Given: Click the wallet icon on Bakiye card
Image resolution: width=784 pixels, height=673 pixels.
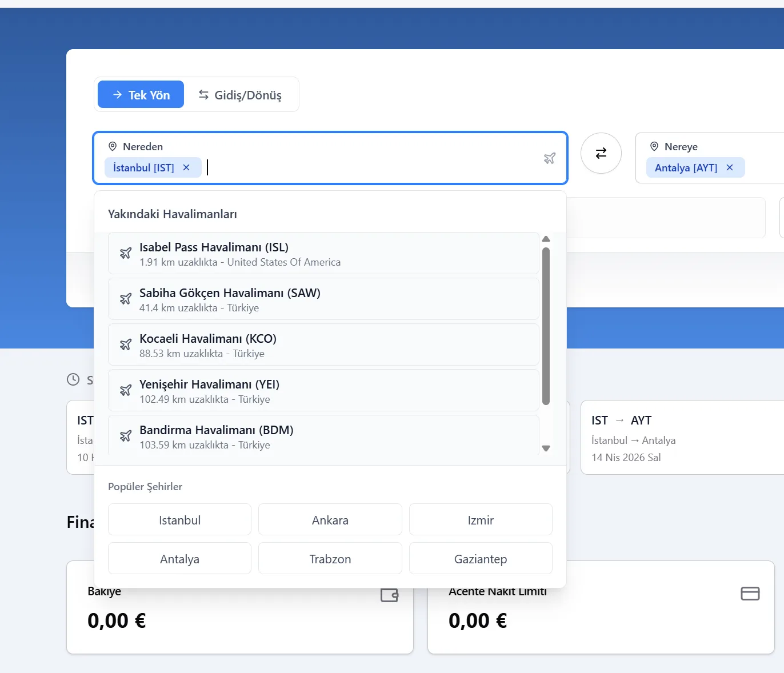Looking at the screenshot, I should (x=389, y=595).
